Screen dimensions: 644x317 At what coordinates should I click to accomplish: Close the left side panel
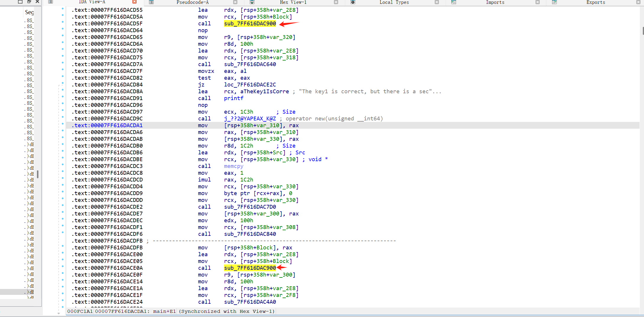37,2
